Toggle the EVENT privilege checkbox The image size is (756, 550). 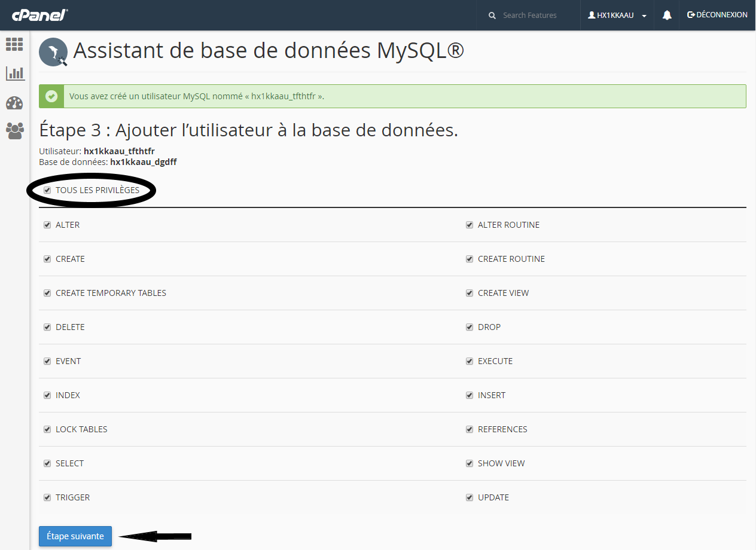point(47,362)
